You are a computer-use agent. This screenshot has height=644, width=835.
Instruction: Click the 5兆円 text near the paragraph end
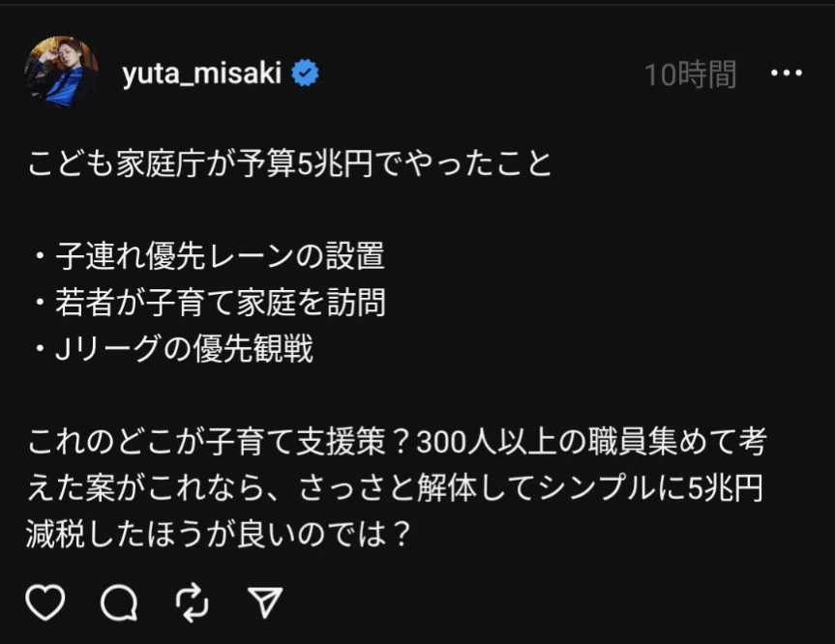click(726, 488)
